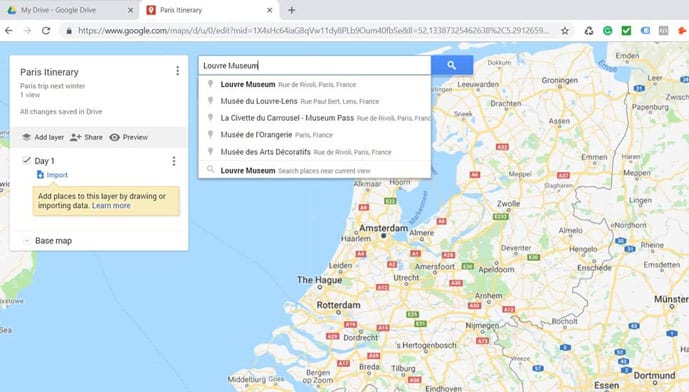Viewport: 689px width, 392px height.
Task: Open Share map dialog
Action: click(x=86, y=137)
